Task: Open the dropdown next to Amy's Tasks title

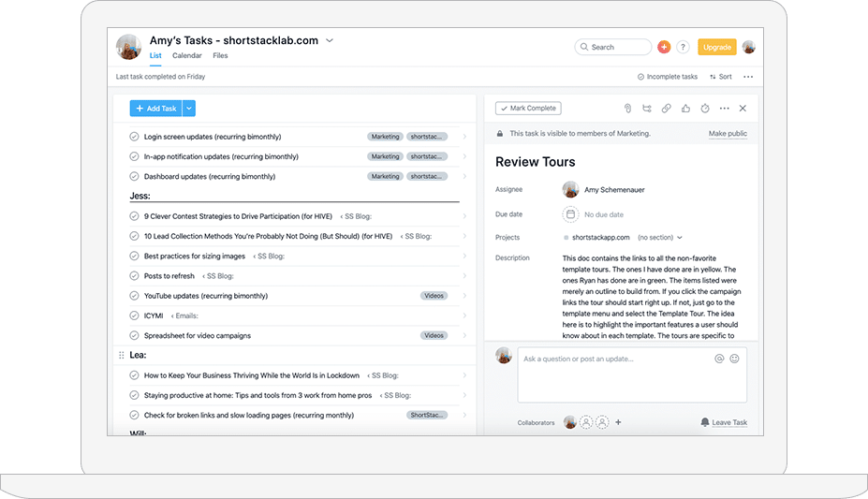Action: (330, 41)
